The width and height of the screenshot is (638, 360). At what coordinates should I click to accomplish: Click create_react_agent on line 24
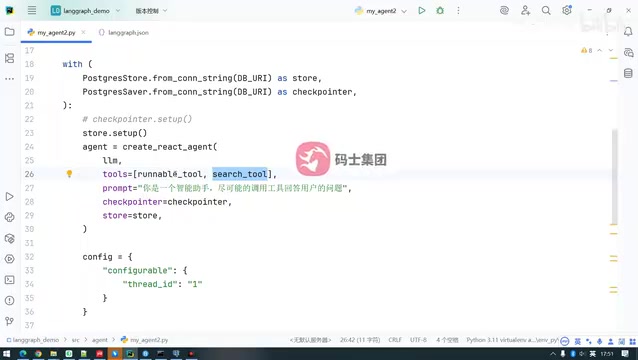pos(168,147)
